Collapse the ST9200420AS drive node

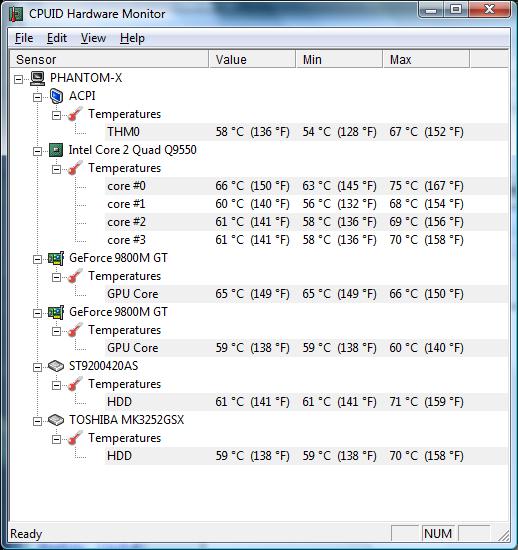click(37, 367)
